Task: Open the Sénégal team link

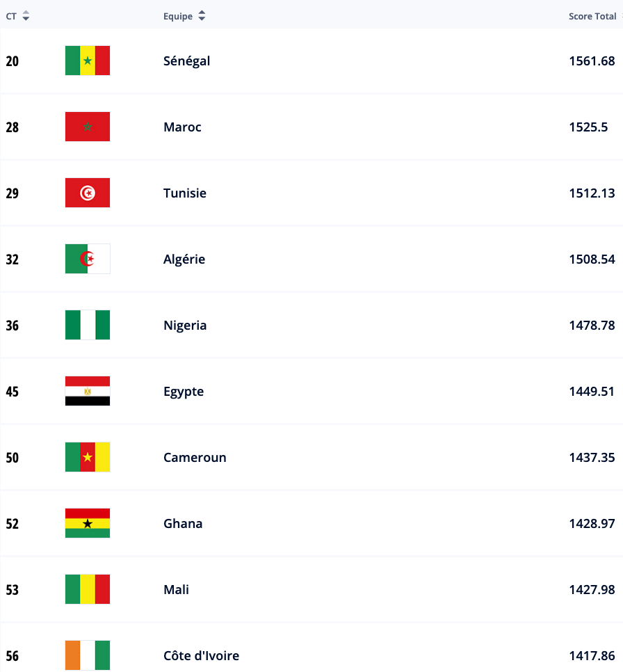Action: [186, 61]
